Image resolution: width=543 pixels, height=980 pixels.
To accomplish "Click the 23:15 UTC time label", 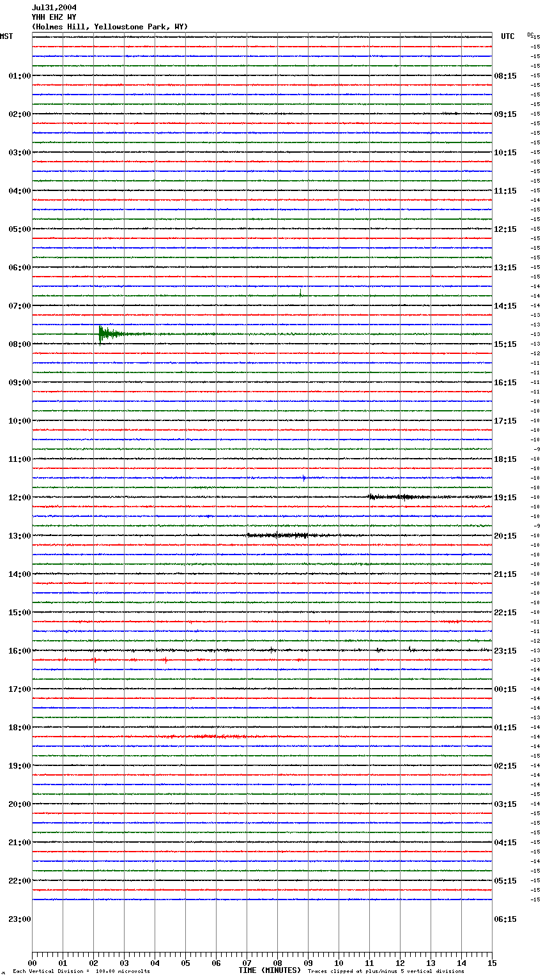I will (x=505, y=651).
